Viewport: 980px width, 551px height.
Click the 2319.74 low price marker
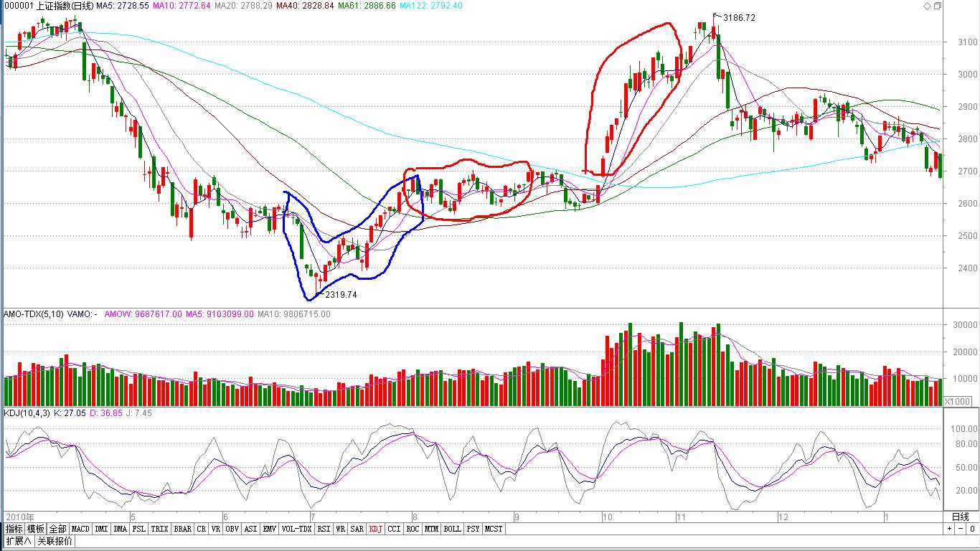click(341, 295)
